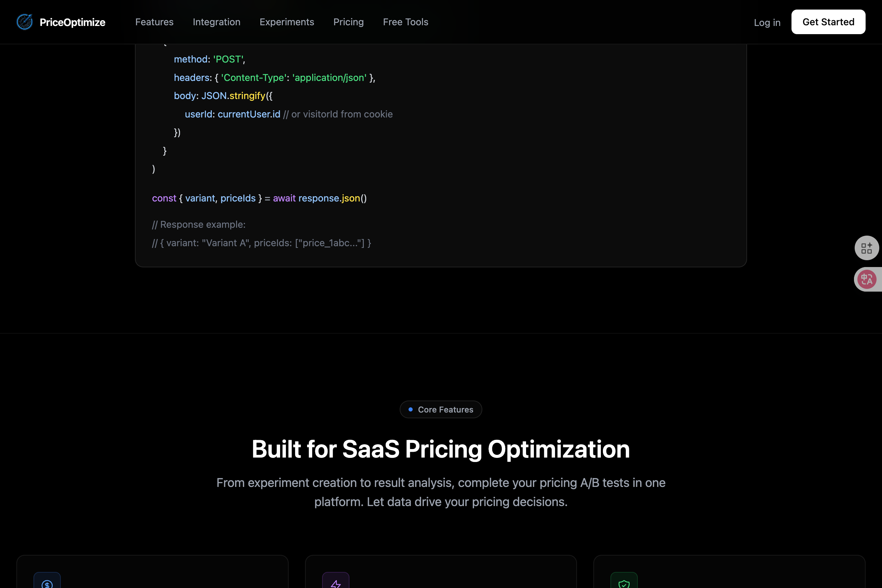The image size is (882, 588).
Task: Navigate to Experiments section
Action: (287, 22)
